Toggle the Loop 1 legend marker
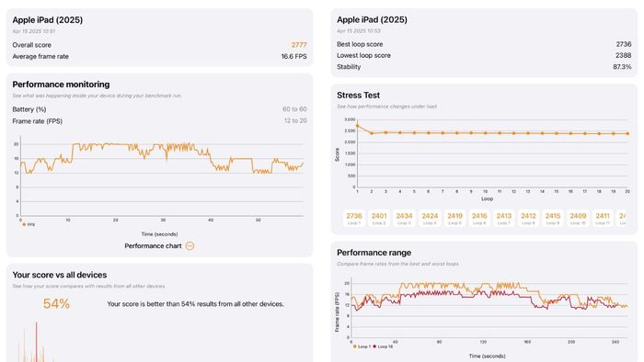The width and height of the screenshot is (644, 362). coord(355,346)
